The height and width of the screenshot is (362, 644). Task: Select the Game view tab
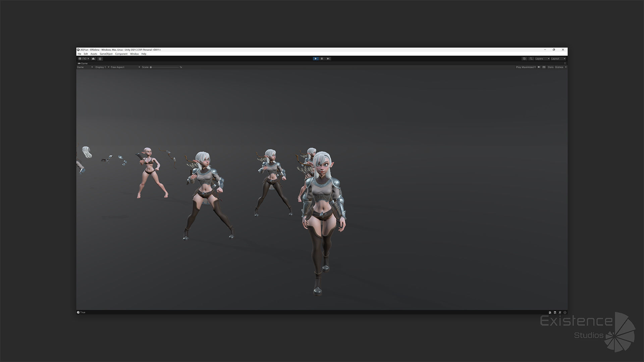(x=83, y=63)
